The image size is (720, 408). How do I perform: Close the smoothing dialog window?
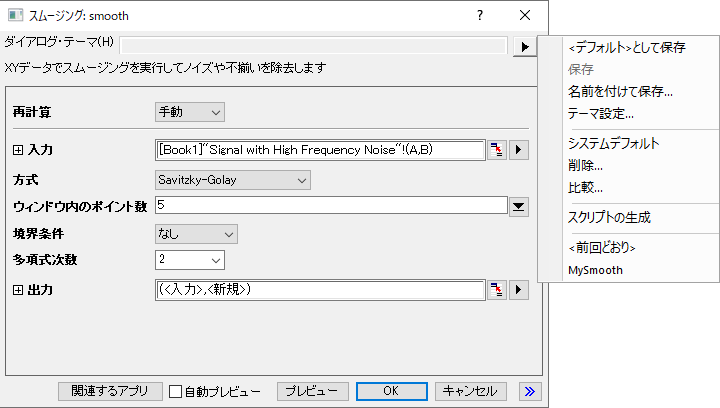(x=525, y=15)
